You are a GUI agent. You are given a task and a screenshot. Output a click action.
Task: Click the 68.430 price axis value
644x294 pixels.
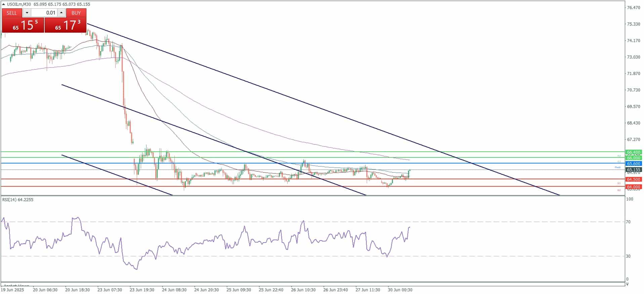634,123
